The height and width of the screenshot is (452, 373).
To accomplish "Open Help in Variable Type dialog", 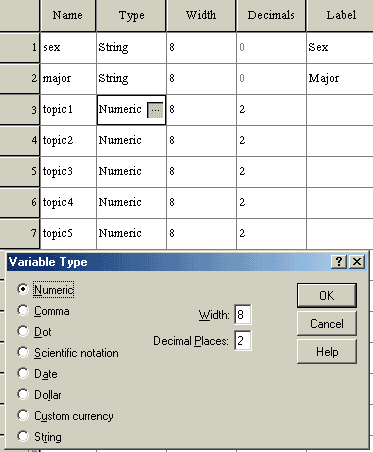I will [327, 351].
